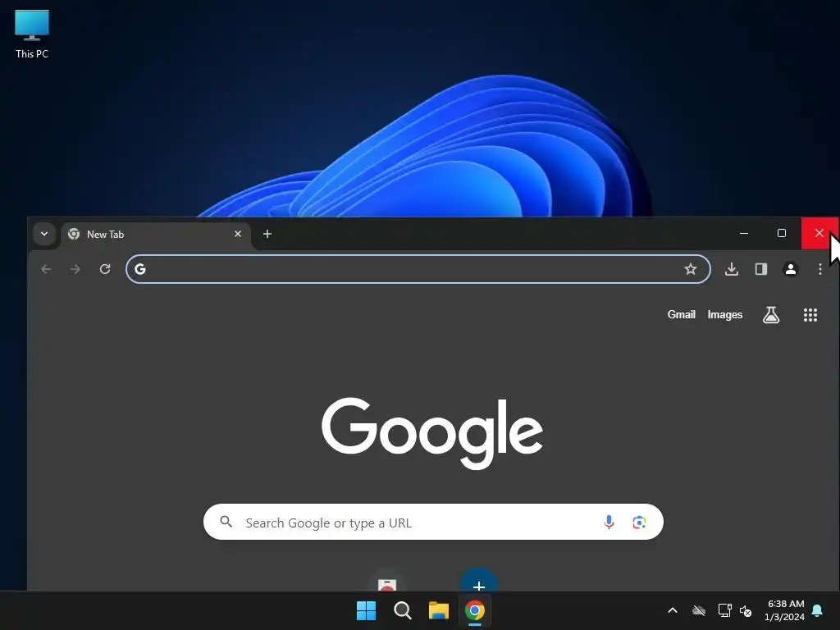Open muted volume tray icon
840x630 pixels.
point(746,610)
